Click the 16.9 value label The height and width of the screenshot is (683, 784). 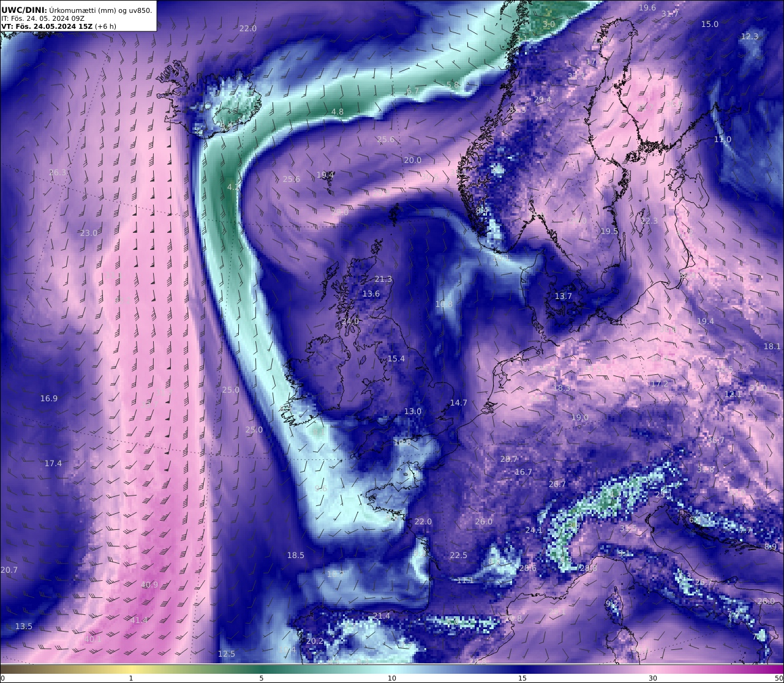click(x=49, y=398)
